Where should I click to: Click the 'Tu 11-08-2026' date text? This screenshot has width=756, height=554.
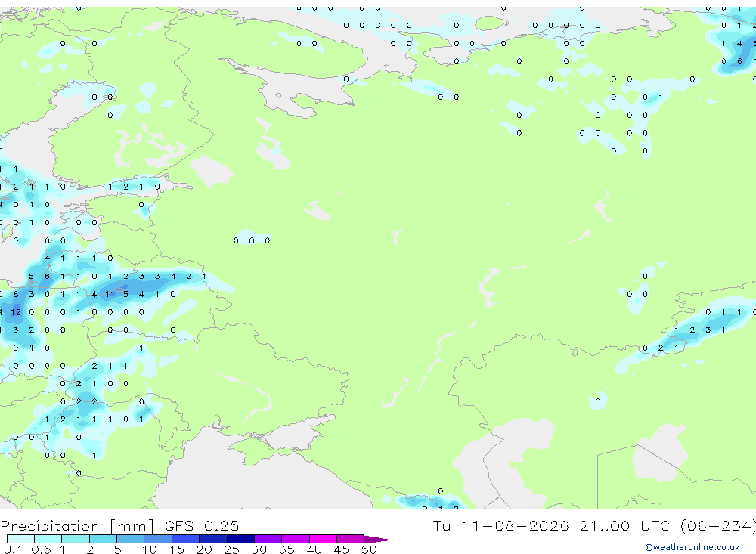(x=501, y=526)
